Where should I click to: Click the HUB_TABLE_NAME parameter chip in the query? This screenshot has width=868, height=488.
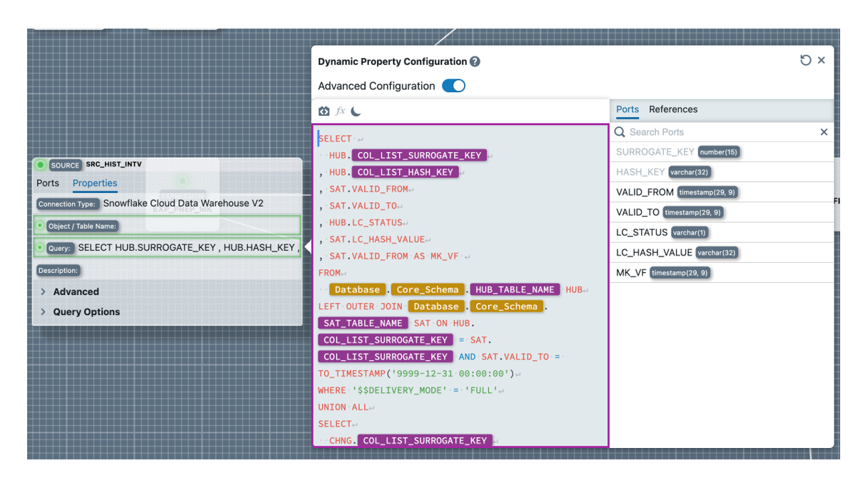tap(515, 289)
